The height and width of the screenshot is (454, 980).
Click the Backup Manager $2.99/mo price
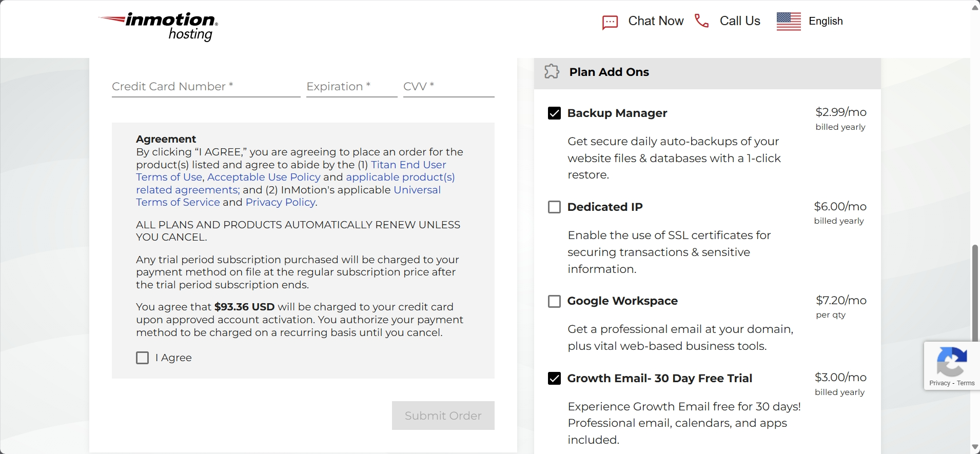841,112
